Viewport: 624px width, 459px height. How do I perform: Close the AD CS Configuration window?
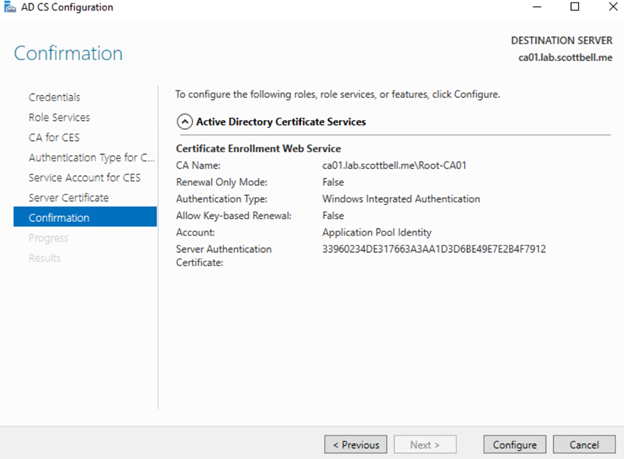coord(607,8)
